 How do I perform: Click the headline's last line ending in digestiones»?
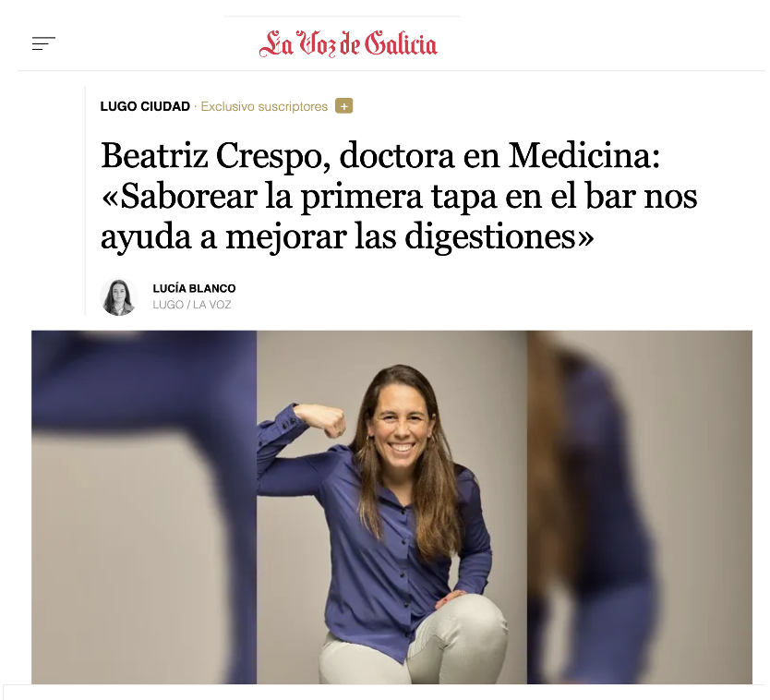coord(347,237)
